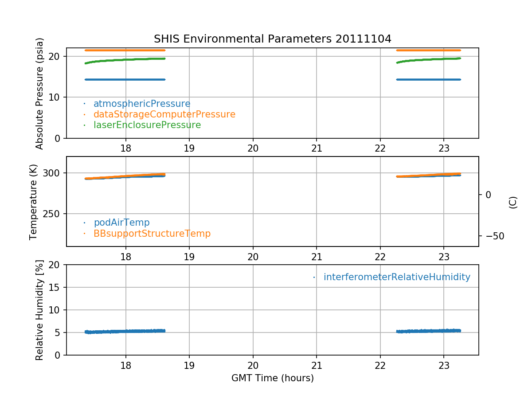Click the plot title SHIS Environmental Parameters 20111104
The image size is (532, 399).
point(272,39)
